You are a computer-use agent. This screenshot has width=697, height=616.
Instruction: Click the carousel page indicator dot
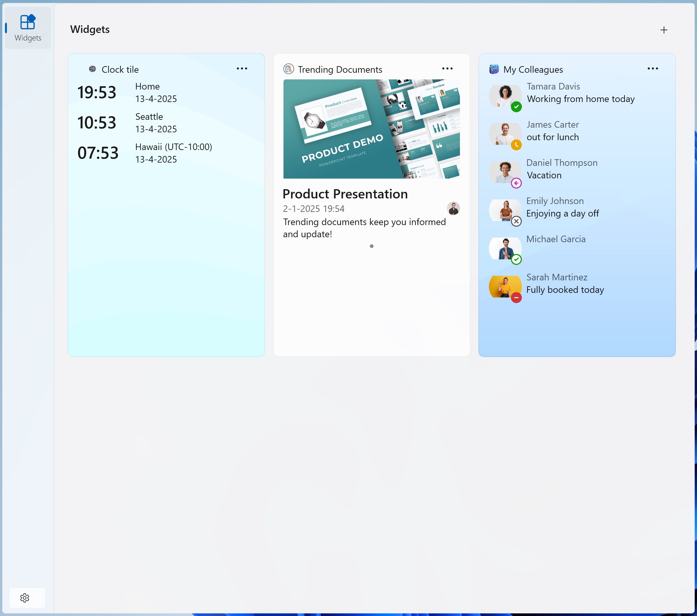[x=371, y=246]
